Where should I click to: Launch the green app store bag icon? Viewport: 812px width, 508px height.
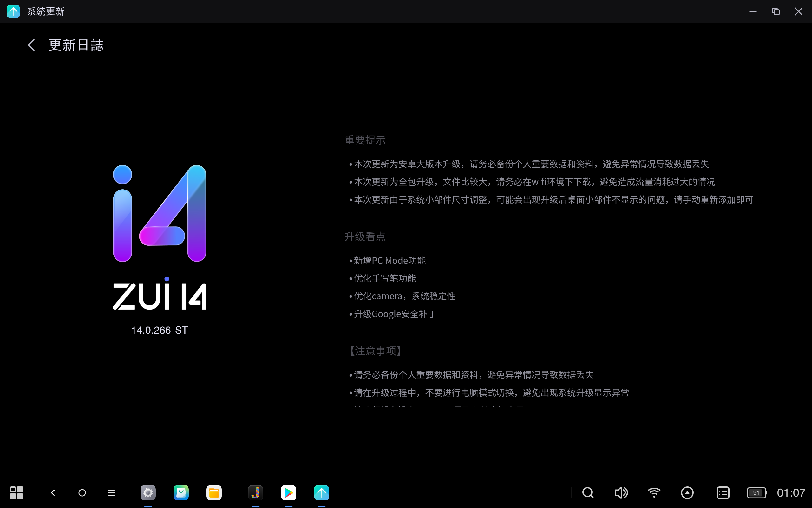tap(181, 493)
